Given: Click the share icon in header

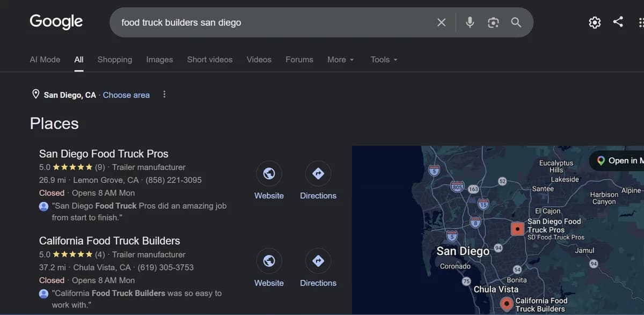Looking at the screenshot, I should coord(618,22).
